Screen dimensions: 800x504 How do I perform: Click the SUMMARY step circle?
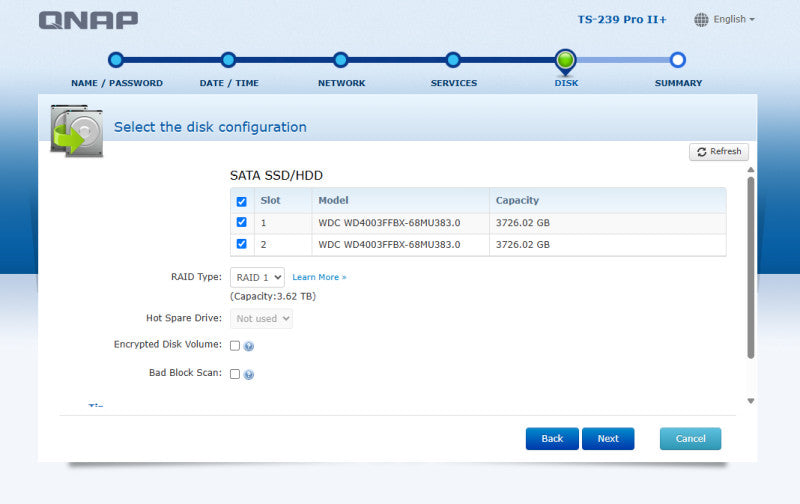(678, 60)
